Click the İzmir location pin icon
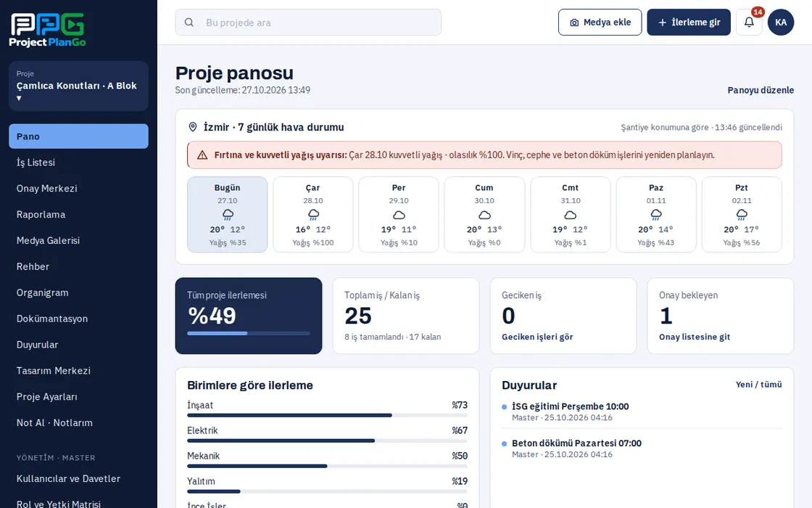Screen dimensions: 812x508 pyautogui.click(x=193, y=127)
